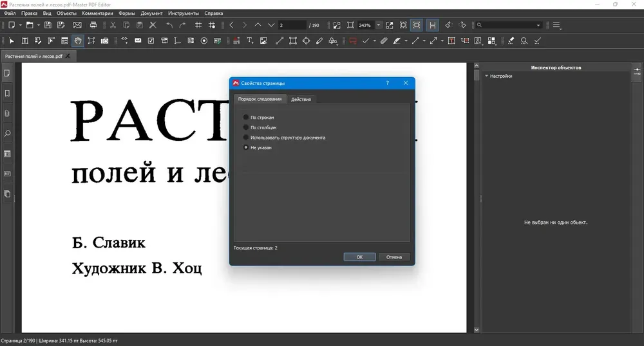This screenshot has width=644, height=346.
Task: Click the Undo arrow icon
Action: point(169,25)
